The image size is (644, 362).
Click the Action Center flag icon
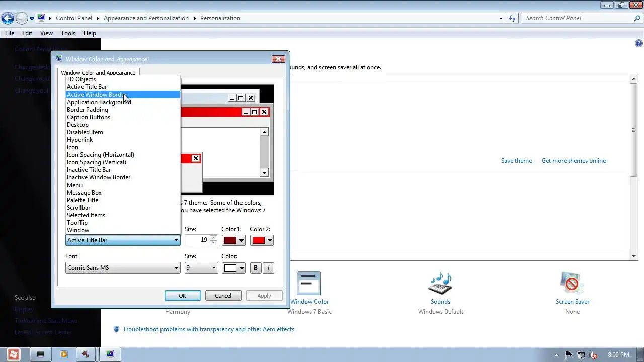tap(569, 355)
